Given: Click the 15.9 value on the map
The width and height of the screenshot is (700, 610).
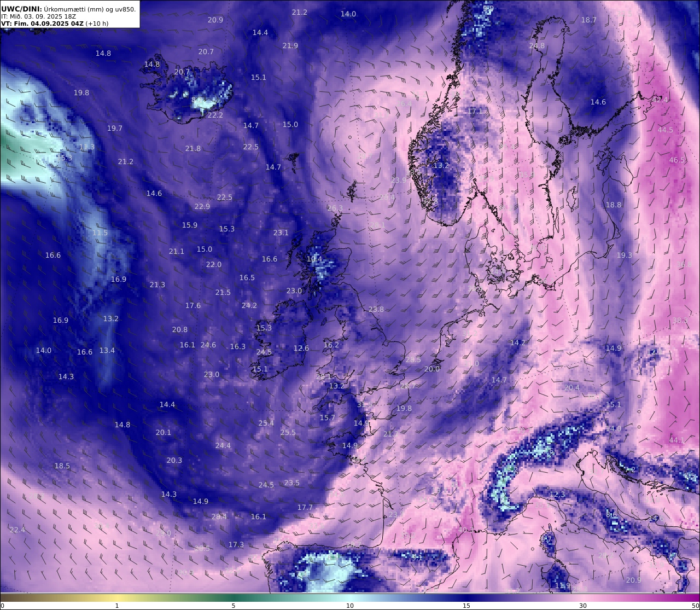Looking at the screenshot, I should [190, 225].
